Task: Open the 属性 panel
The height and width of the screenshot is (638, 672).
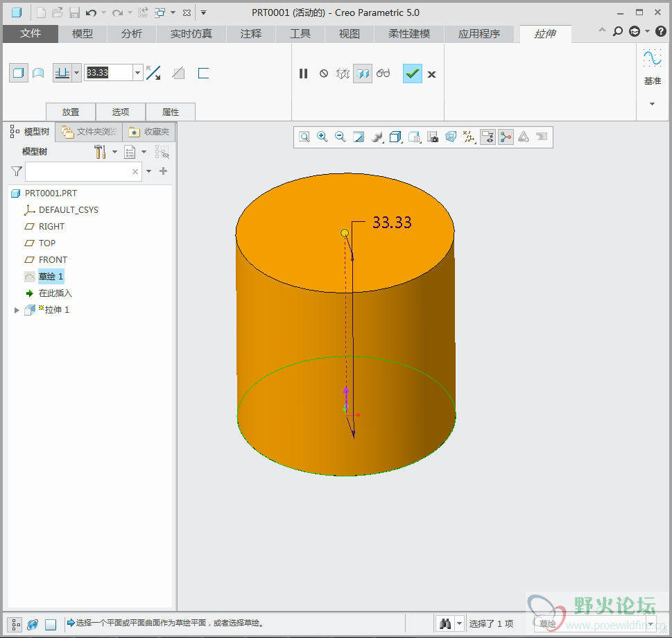Action: point(171,112)
